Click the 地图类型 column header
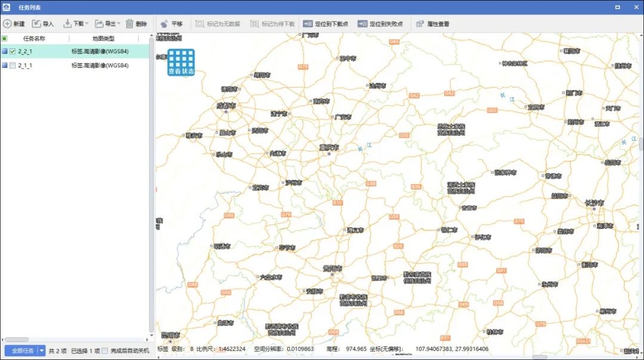This screenshot has width=644, height=360. click(x=104, y=39)
